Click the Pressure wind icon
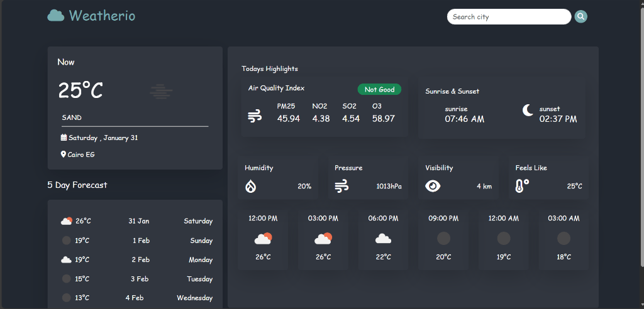Viewport: 644px width, 309px height. [x=341, y=186]
